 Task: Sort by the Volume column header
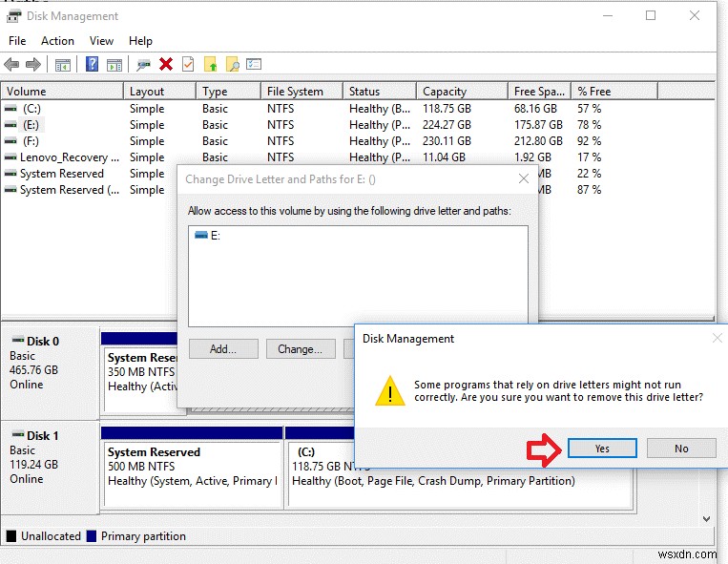(x=62, y=92)
